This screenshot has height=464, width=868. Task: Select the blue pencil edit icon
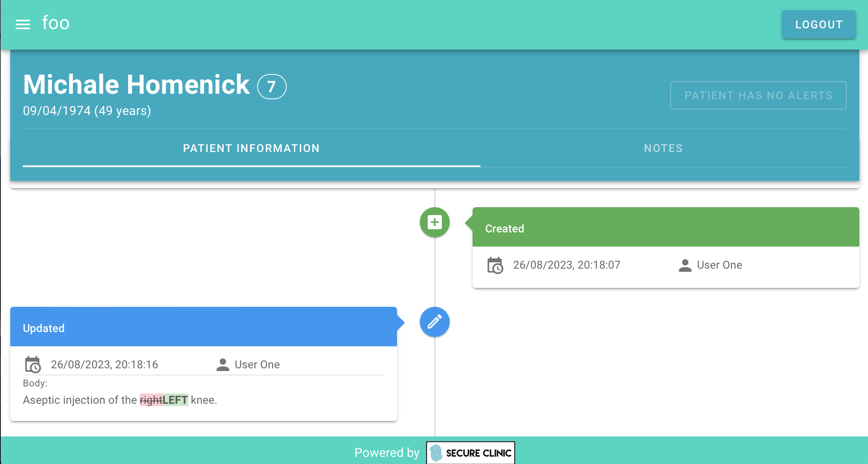click(434, 322)
